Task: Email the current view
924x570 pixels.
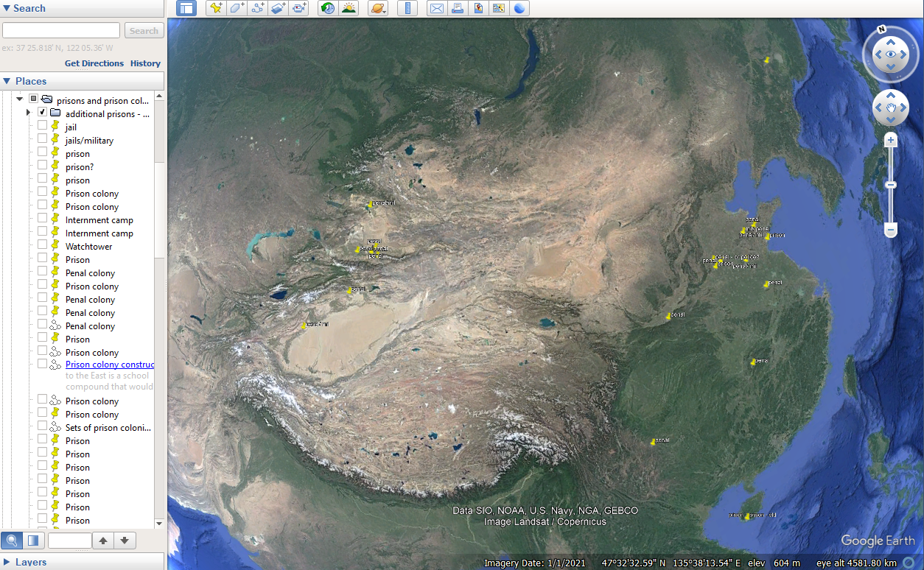Action: tap(437, 8)
